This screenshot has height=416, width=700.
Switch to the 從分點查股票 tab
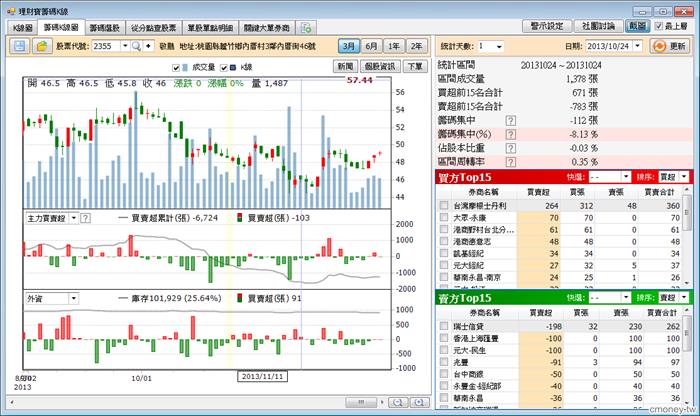tap(154, 28)
